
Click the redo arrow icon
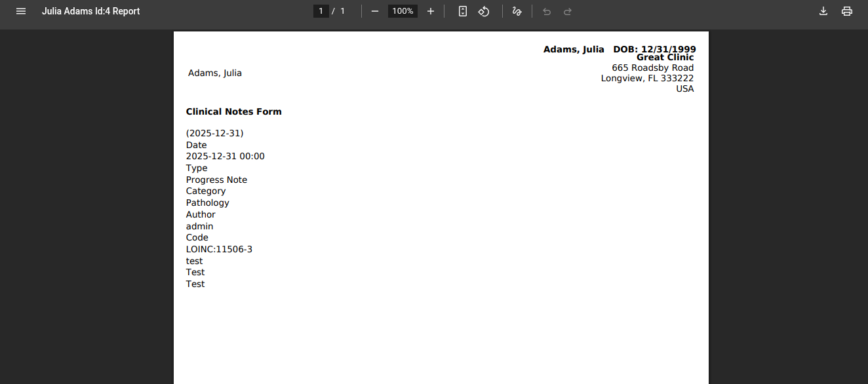coord(568,11)
